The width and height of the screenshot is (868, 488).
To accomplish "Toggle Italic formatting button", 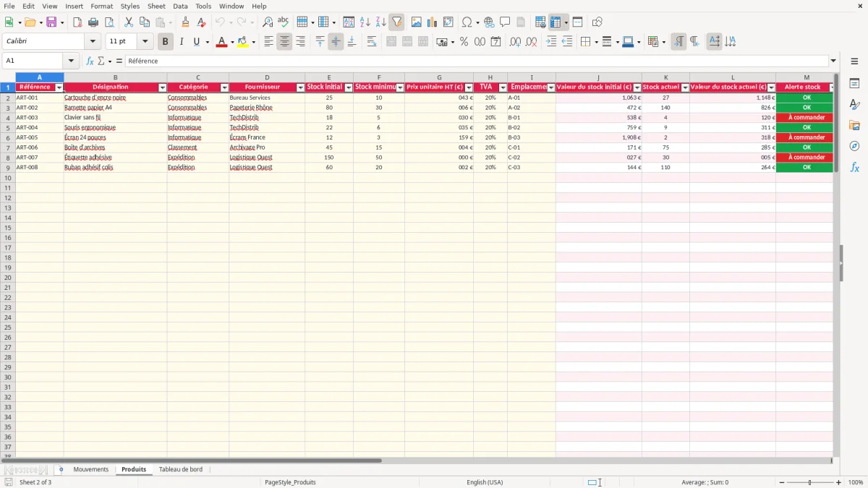I will tap(181, 42).
